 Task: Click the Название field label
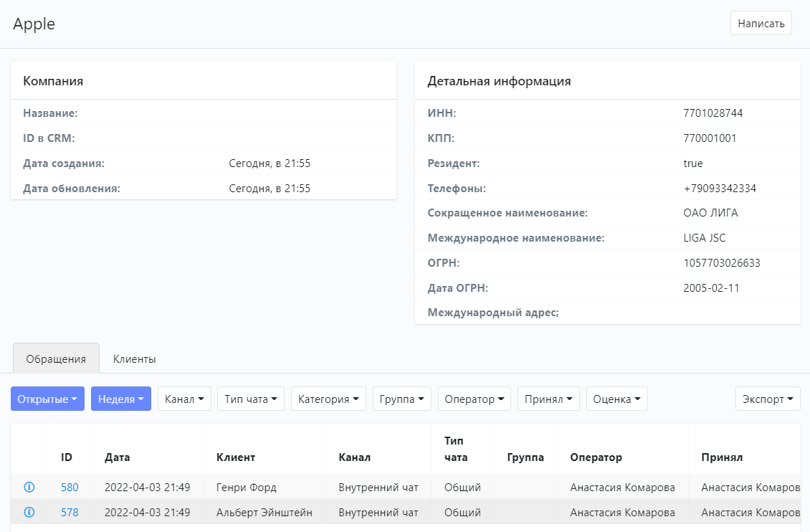point(50,113)
